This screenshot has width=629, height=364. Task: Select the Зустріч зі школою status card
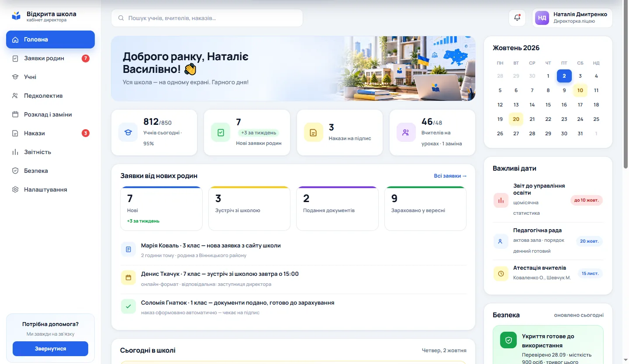249,209
